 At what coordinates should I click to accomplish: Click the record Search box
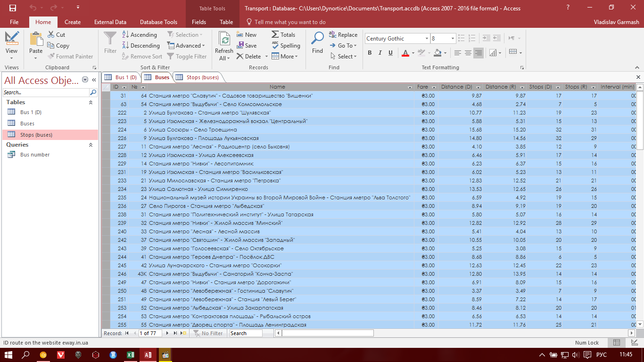[x=246, y=333]
